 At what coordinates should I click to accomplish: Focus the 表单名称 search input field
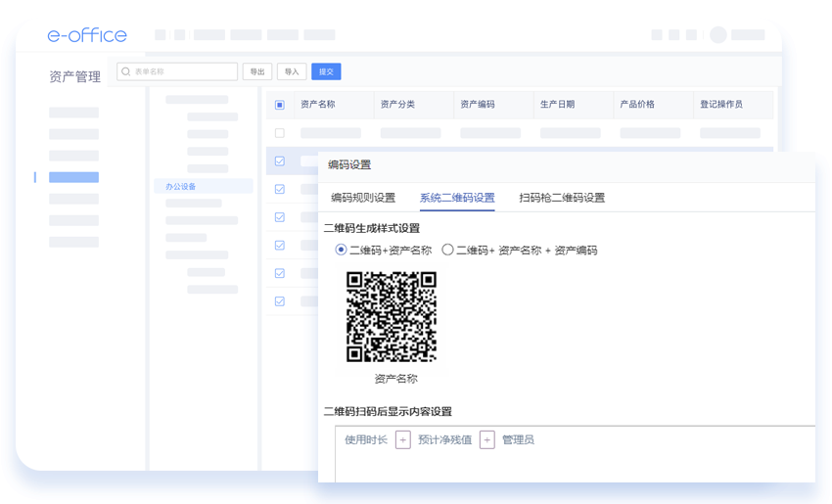point(183,71)
